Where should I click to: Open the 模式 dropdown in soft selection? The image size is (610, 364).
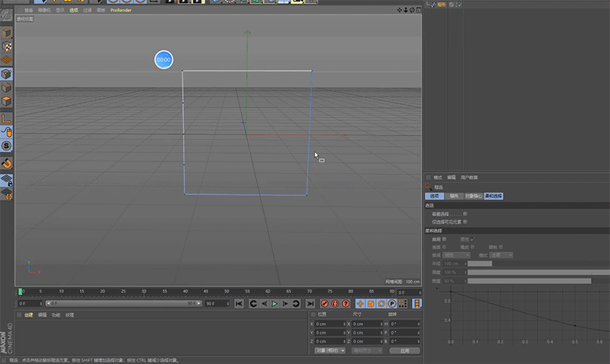click(502, 254)
